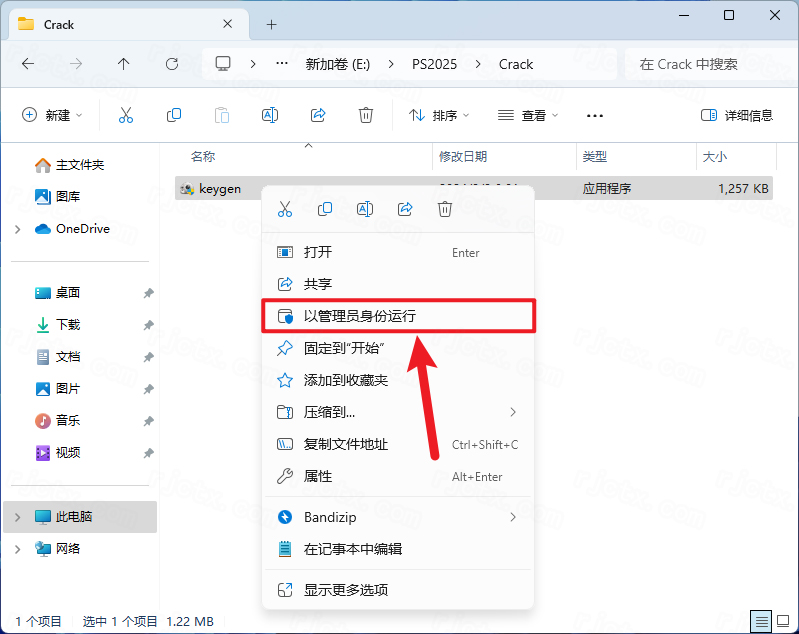The image size is (799, 634).
Task: Click the rename icon in context menu
Action: click(365, 209)
